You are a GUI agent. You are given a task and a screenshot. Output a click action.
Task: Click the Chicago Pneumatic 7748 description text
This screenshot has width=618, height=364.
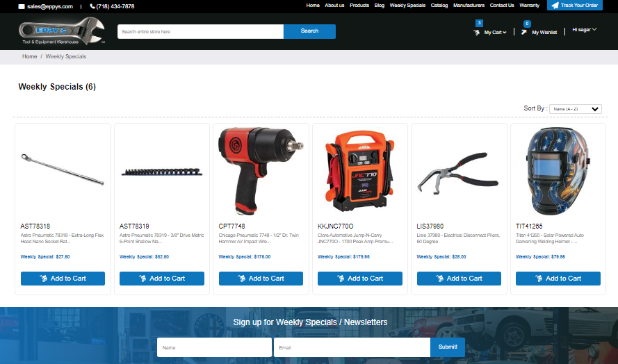tap(259, 238)
